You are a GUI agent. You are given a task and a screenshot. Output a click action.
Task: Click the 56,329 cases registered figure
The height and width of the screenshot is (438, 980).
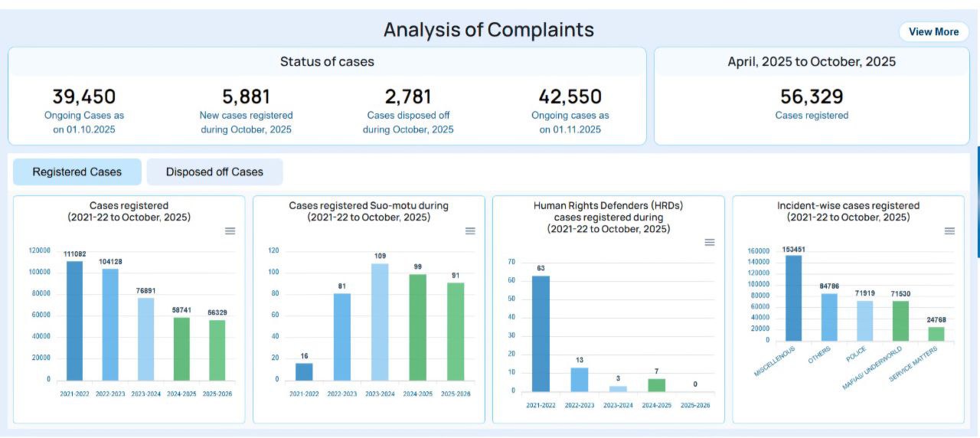[x=812, y=97]
